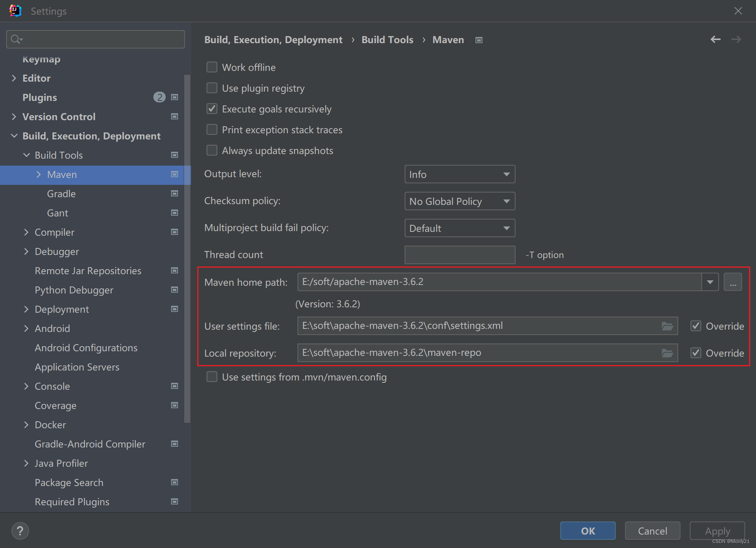Click the IntelliJ IDEA logo in title bar
Viewport: 756px width, 548px height.
[15, 11]
